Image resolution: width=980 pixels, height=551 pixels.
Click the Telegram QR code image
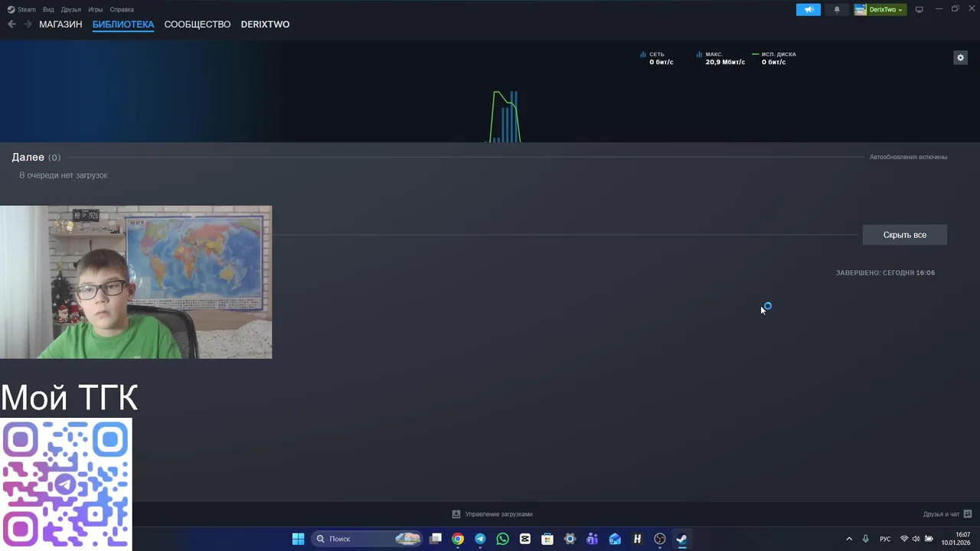(66, 483)
